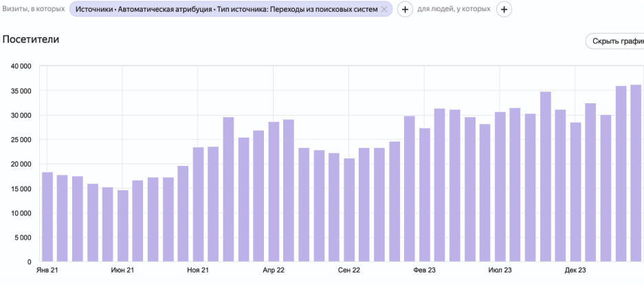Select the Ноя 21 bar in chart

click(198, 204)
